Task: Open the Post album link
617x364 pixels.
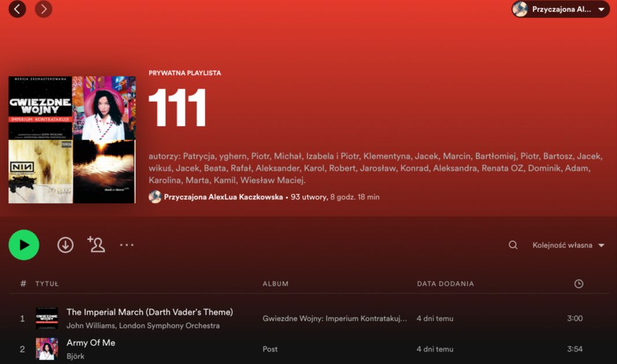Action: [x=270, y=349]
